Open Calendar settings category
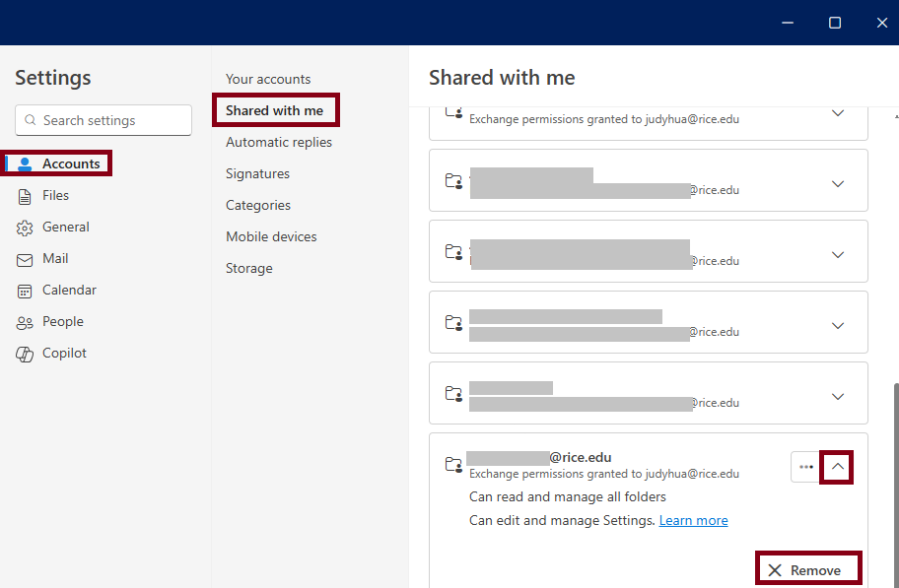 (x=68, y=290)
